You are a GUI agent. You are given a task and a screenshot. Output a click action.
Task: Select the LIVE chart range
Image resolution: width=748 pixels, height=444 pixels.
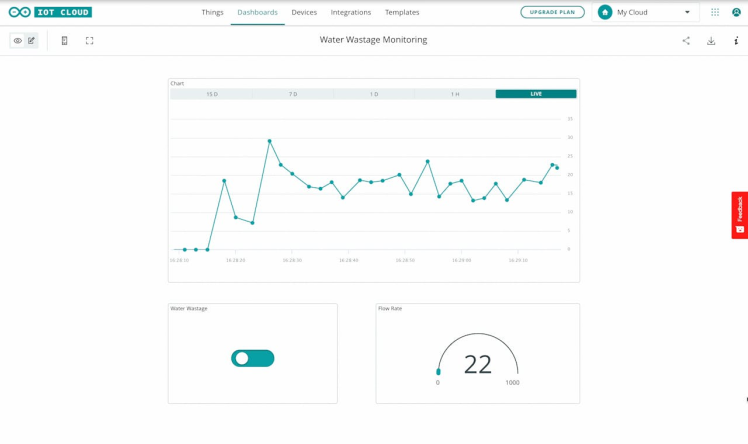click(x=536, y=94)
